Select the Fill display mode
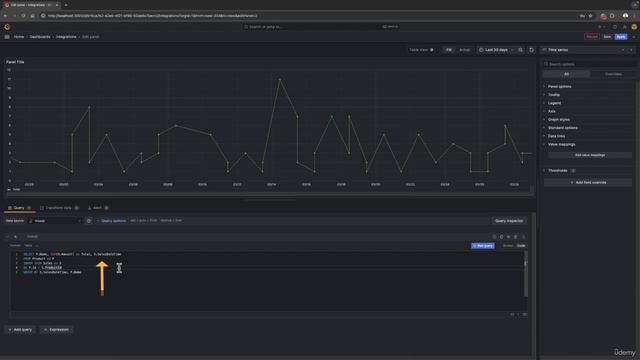This screenshot has height=360, width=640. pos(449,50)
